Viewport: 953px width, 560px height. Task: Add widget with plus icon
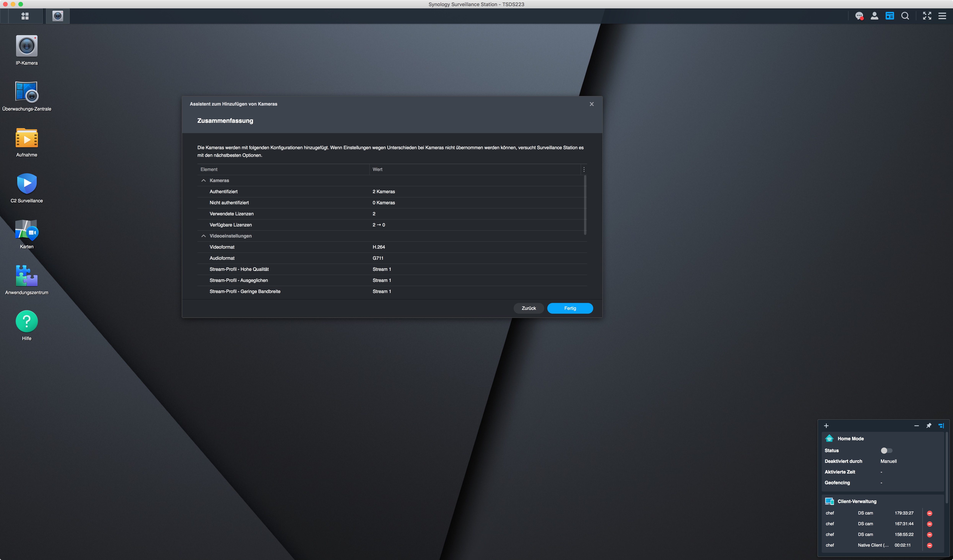pyautogui.click(x=826, y=426)
